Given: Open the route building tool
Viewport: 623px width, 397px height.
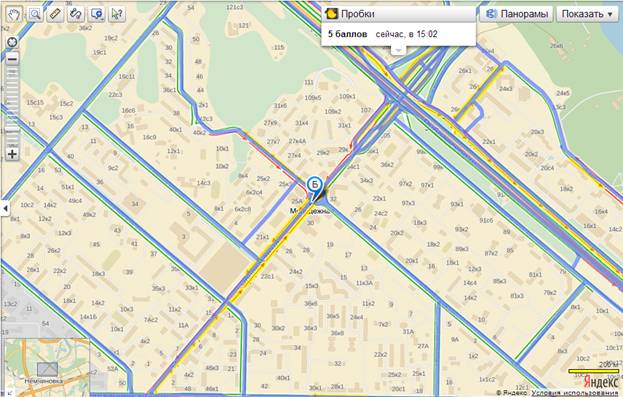Looking at the screenshot, I should tap(75, 14).
